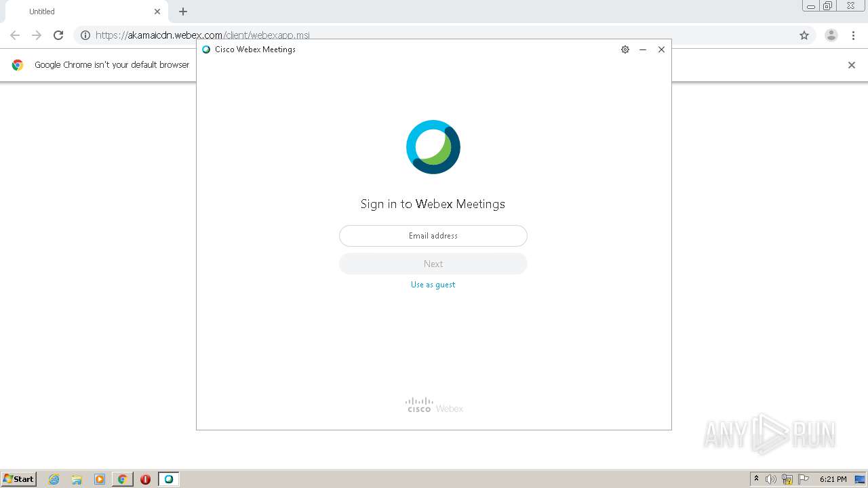View site information icon in address bar
This screenshot has width=868, height=488.
[x=85, y=35]
